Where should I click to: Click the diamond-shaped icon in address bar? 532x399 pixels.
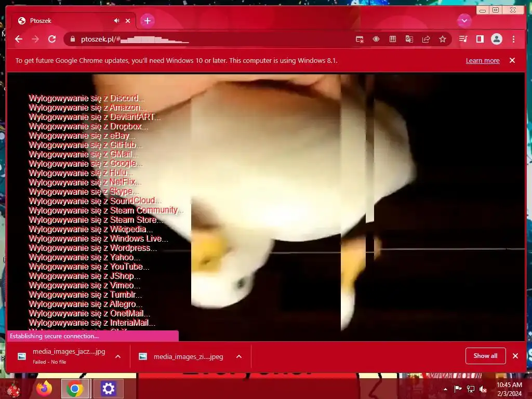click(376, 39)
